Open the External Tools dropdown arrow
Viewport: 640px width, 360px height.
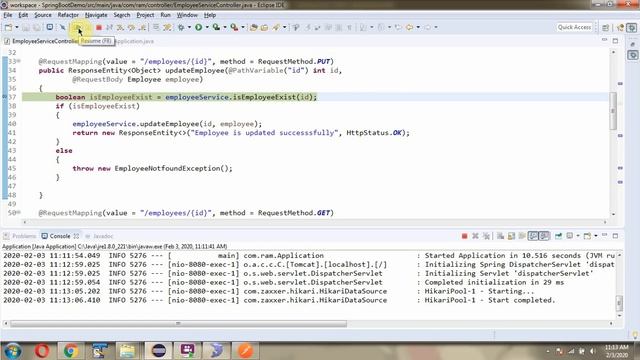243,27
